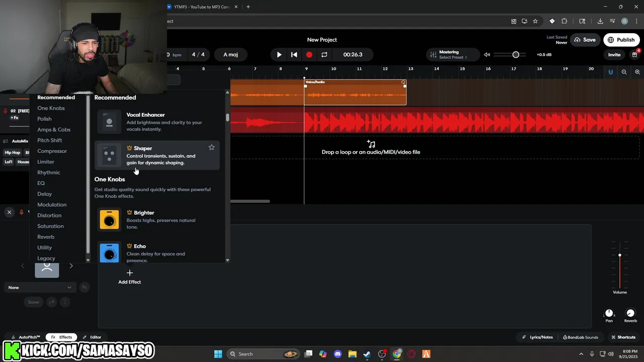Open the Utility category
Image resolution: width=644 pixels, height=362 pixels.
(x=44, y=247)
